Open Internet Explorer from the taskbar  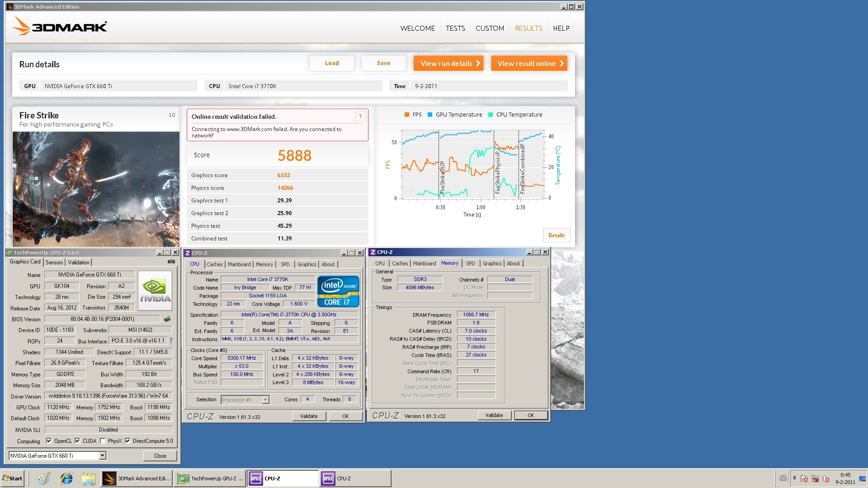(x=66, y=479)
